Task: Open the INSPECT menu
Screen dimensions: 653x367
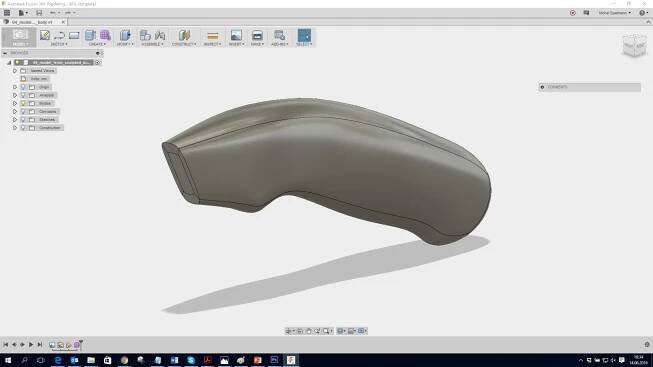Action: click(x=212, y=44)
